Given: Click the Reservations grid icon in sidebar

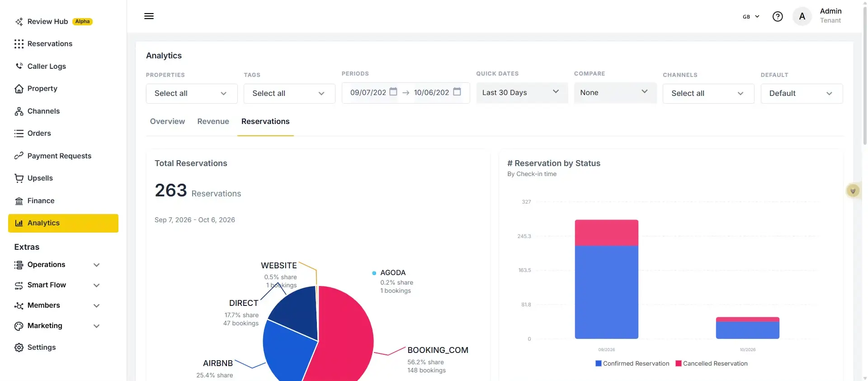Looking at the screenshot, I should coord(19,44).
